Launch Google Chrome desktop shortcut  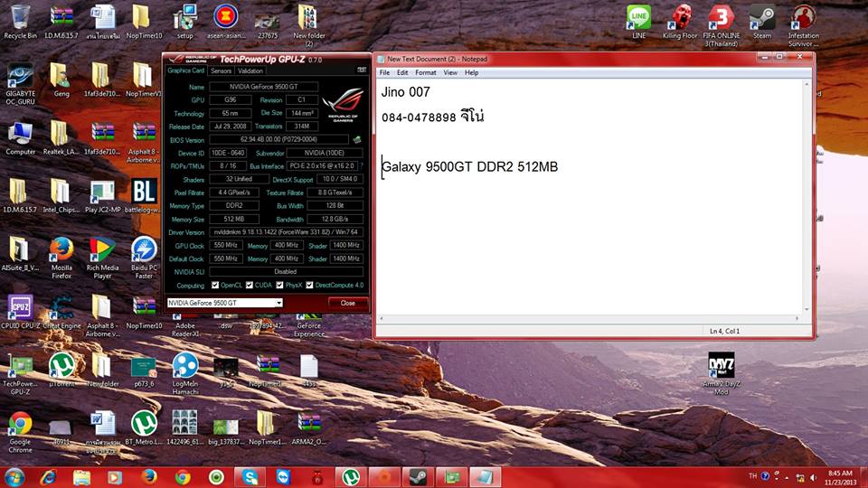pos(20,432)
